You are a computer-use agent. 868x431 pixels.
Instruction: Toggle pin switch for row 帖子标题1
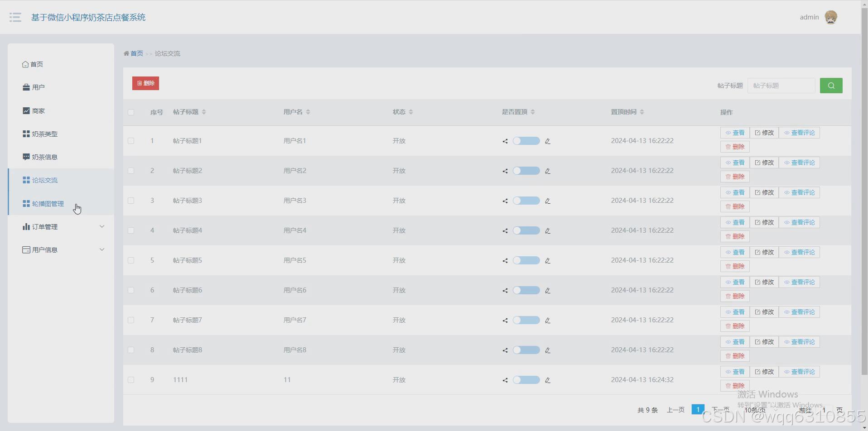526,141
